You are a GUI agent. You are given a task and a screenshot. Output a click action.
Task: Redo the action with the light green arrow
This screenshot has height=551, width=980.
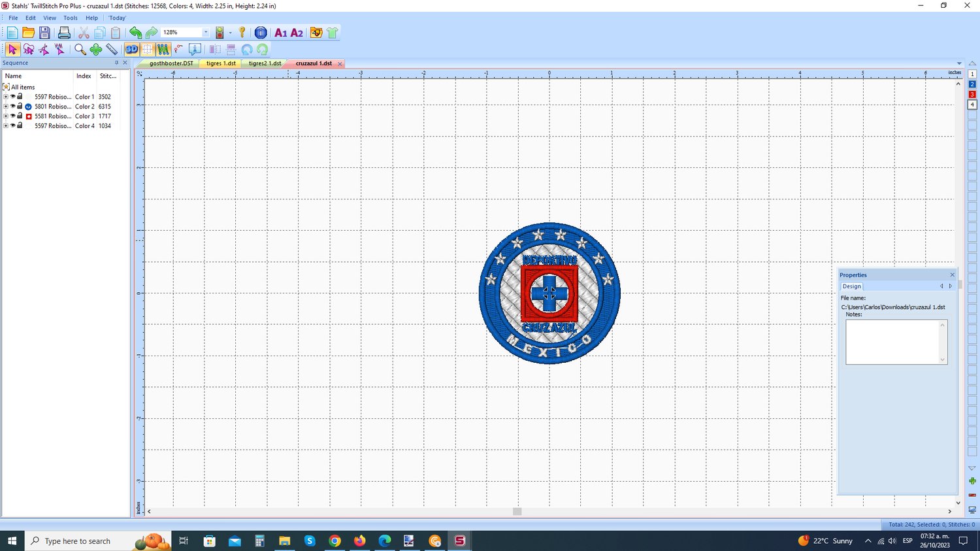click(x=152, y=33)
